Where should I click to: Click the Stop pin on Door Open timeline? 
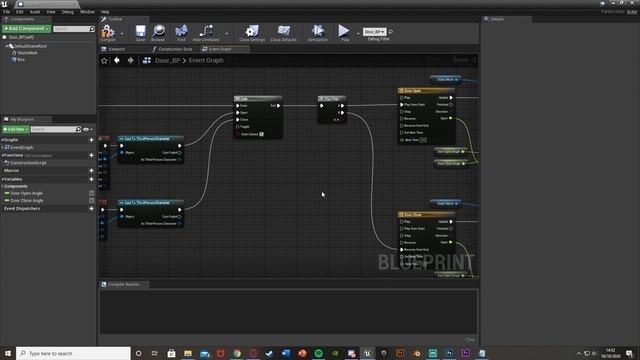[x=402, y=111]
